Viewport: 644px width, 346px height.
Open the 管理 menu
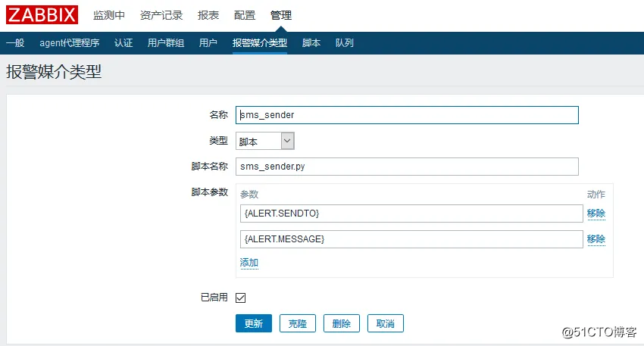[281, 15]
